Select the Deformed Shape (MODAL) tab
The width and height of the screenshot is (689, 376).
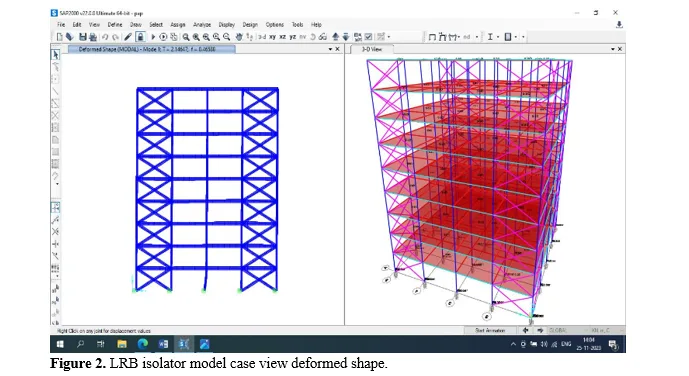tap(152, 49)
